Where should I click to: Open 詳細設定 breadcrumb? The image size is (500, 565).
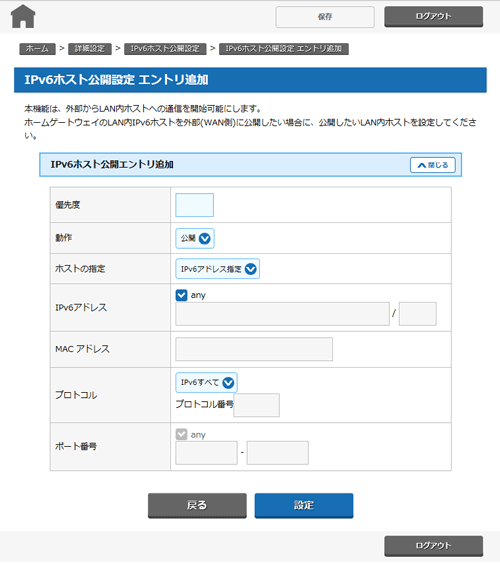90,49
